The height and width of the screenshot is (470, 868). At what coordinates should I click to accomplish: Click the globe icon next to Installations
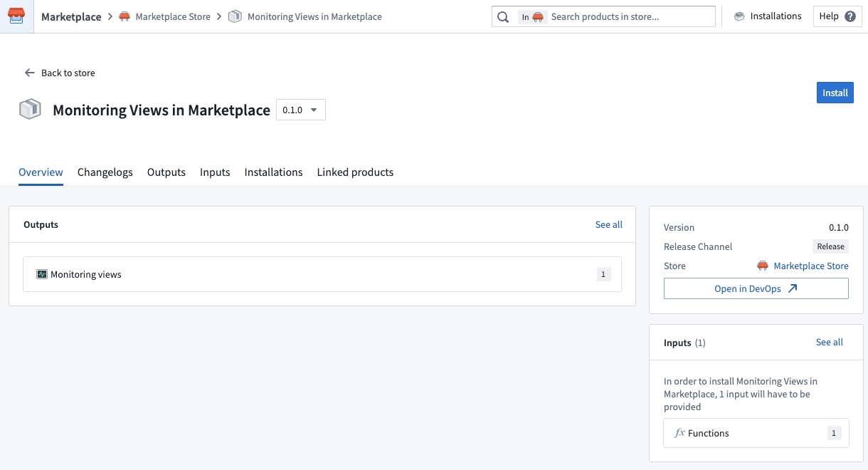pyautogui.click(x=738, y=16)
